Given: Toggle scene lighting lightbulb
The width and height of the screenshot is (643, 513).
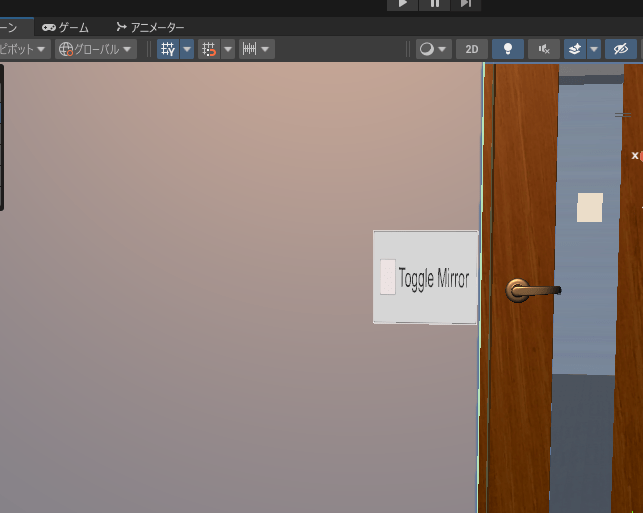Looking at the screenshot, I should point(508,49).
